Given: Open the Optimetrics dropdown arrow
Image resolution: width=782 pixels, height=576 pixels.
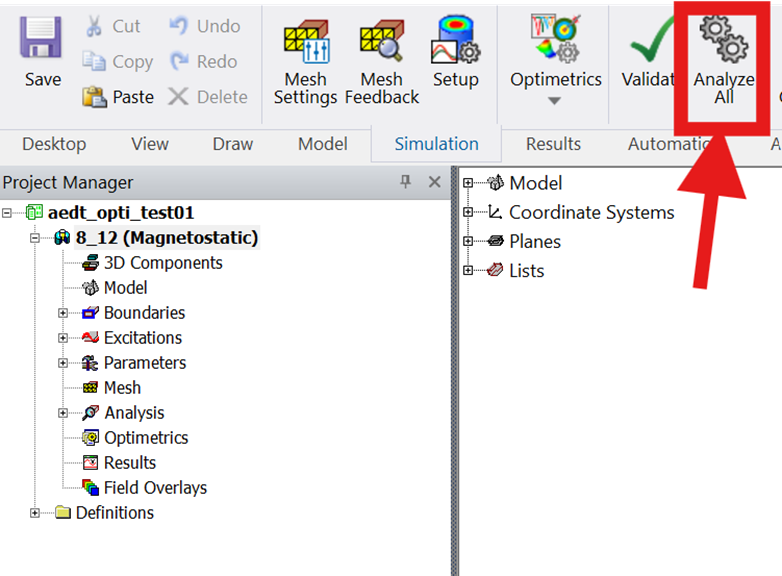Looking at the screenshot, I should click(x=554, y=101).
